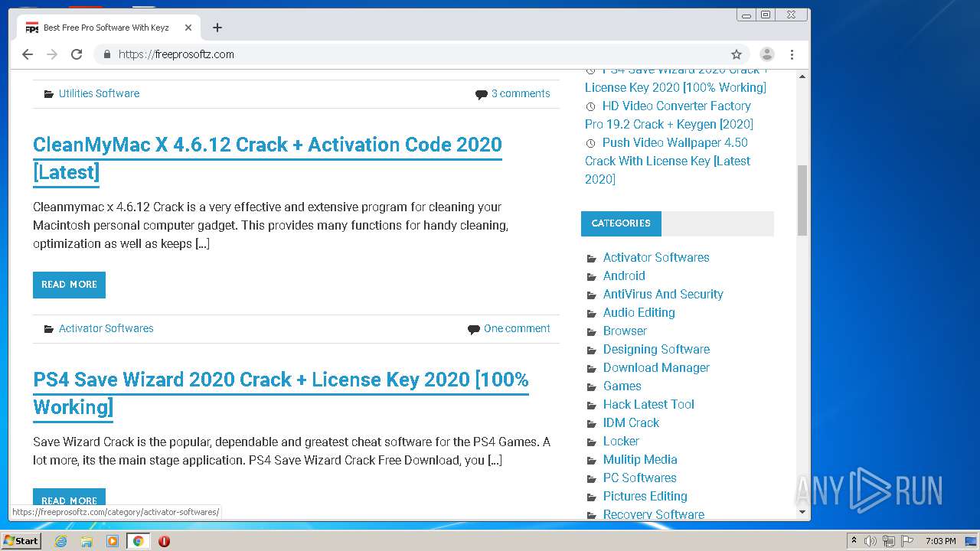Click folder icon beside post's Activator Softwares
Viewport: 980px width, 551px height.
[49, 329]
